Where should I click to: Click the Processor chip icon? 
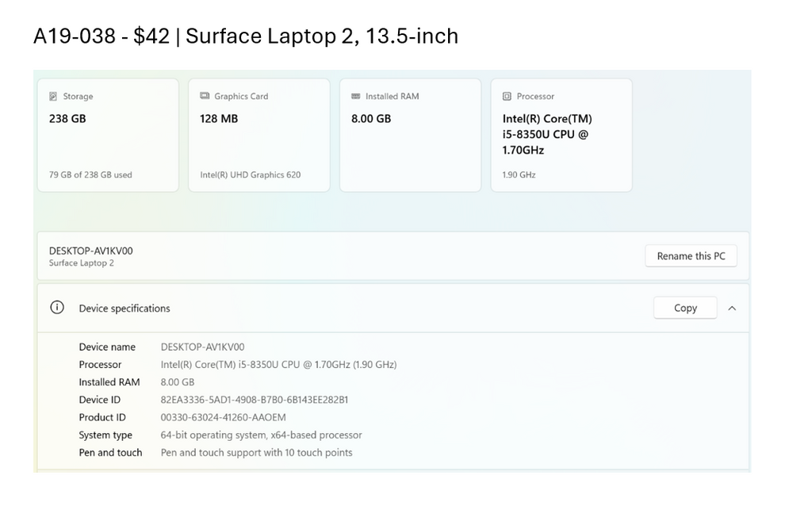[505, 96]
